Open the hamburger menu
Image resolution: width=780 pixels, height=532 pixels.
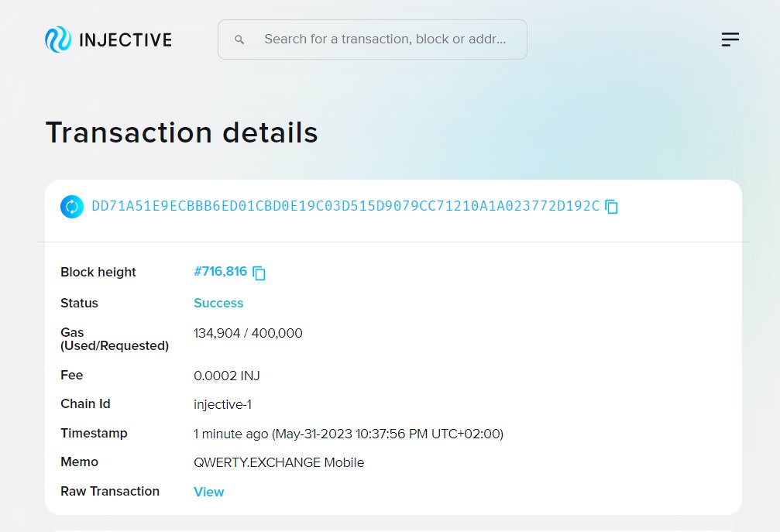coord(730,39)
